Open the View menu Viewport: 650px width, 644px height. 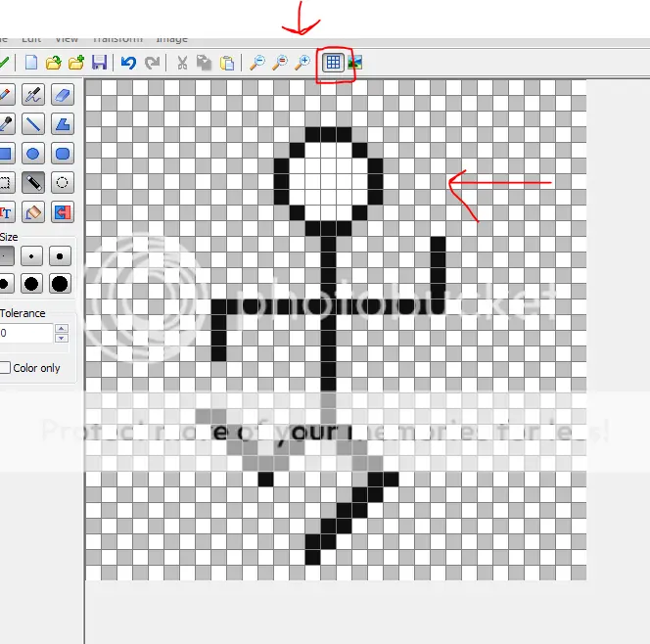tap(67, 39)
